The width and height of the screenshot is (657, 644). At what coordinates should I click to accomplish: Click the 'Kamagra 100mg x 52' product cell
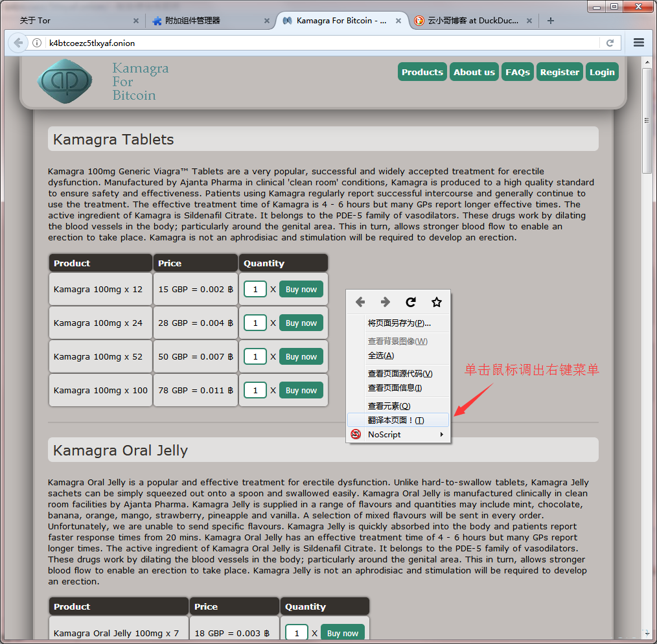click(100, 356)
